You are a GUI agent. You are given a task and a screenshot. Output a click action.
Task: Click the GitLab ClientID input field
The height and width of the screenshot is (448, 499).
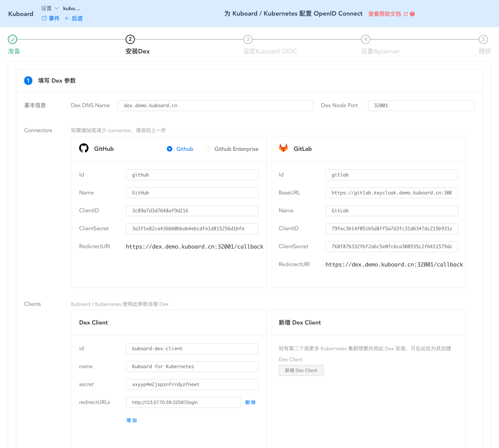pyautogui.click(x=392, y=229)
